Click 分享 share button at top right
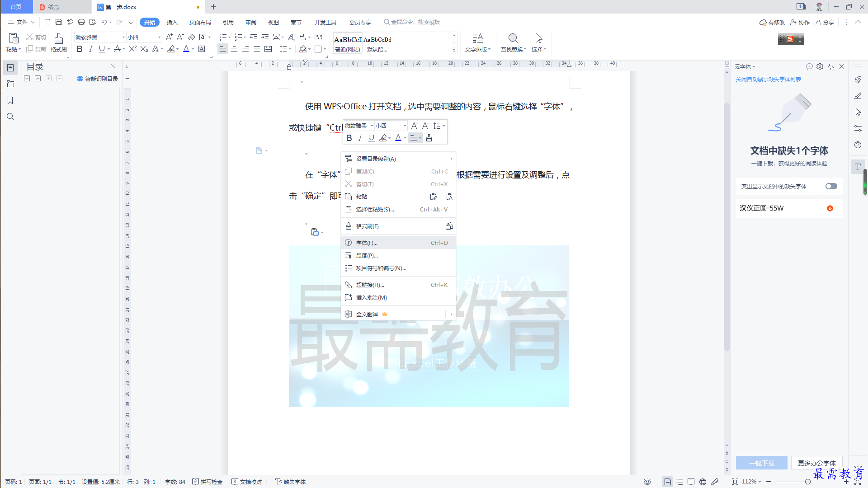This screenshot has height=488, width=868. tap(825, 22)
